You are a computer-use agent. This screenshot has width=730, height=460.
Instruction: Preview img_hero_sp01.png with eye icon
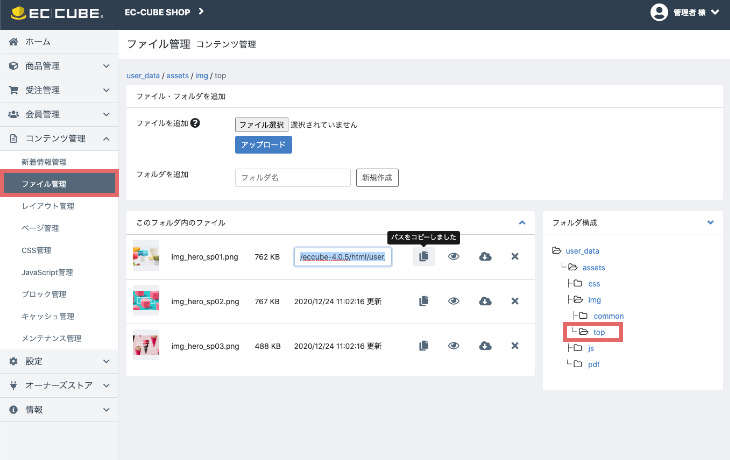[x=453, y=257]
